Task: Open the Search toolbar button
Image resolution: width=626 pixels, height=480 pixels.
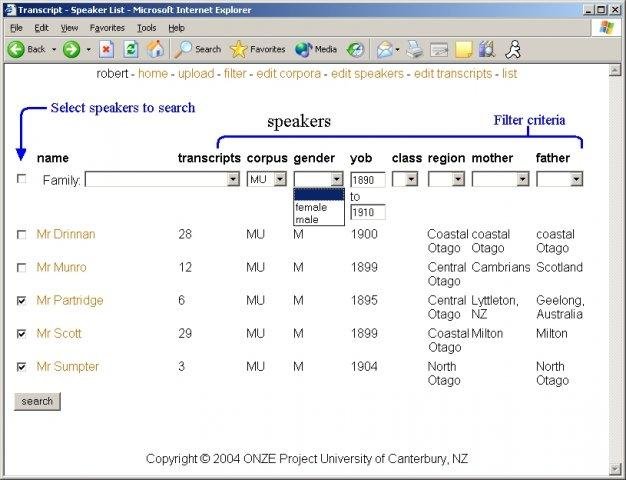Action: click(198, 50)
